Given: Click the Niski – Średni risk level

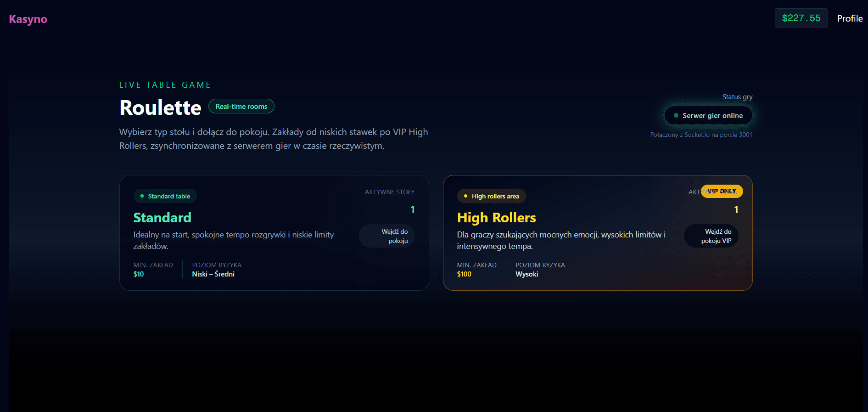Looking at the screenshot, I should coord(213,274).
